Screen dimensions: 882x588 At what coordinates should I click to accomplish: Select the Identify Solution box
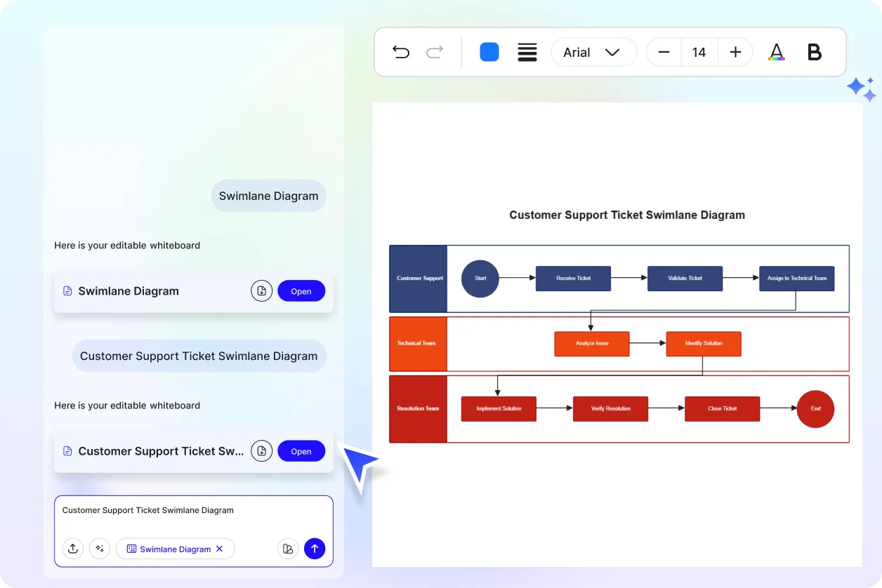pyautogui.click(x=704, y=344)
